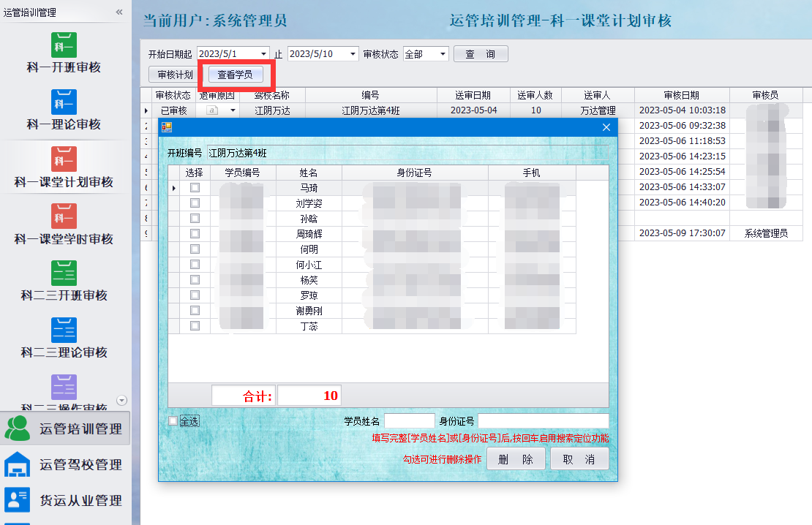This screenshot has width=812, height=525.
Task: Check the 全选 checkbox
Action: pyautogui.click(x=173, y=421)
